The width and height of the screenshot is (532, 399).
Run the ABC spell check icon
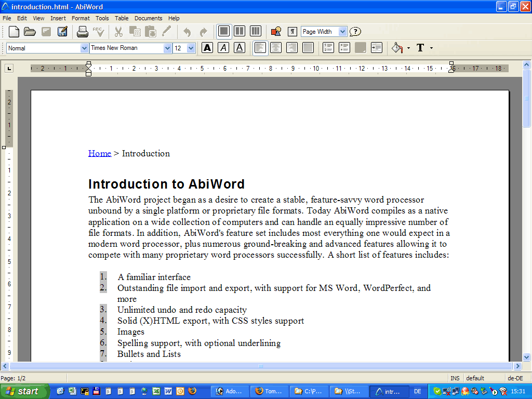[x=98, y=32]
